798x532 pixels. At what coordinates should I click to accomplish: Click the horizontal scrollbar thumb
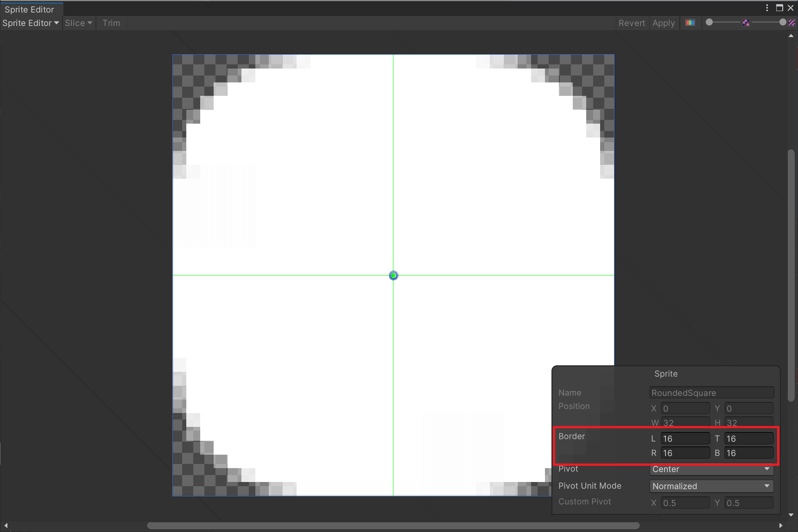pyautogui.click(x=393, y=526)
